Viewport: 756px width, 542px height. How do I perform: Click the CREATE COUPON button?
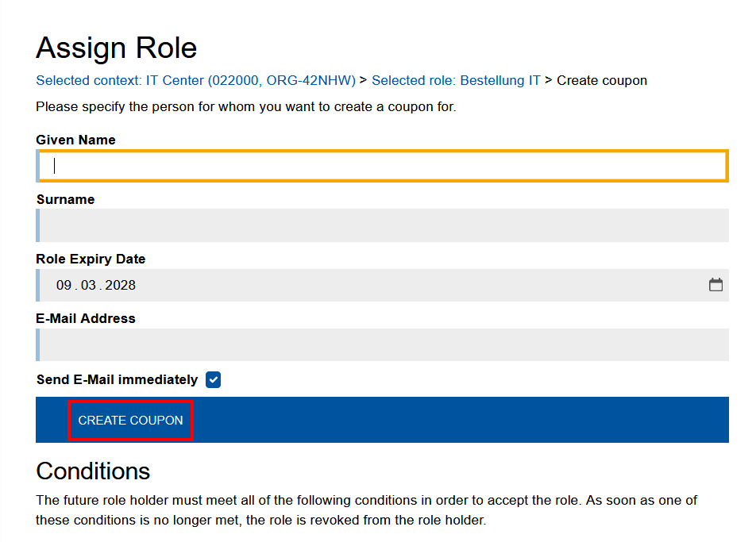coord(129,421)
